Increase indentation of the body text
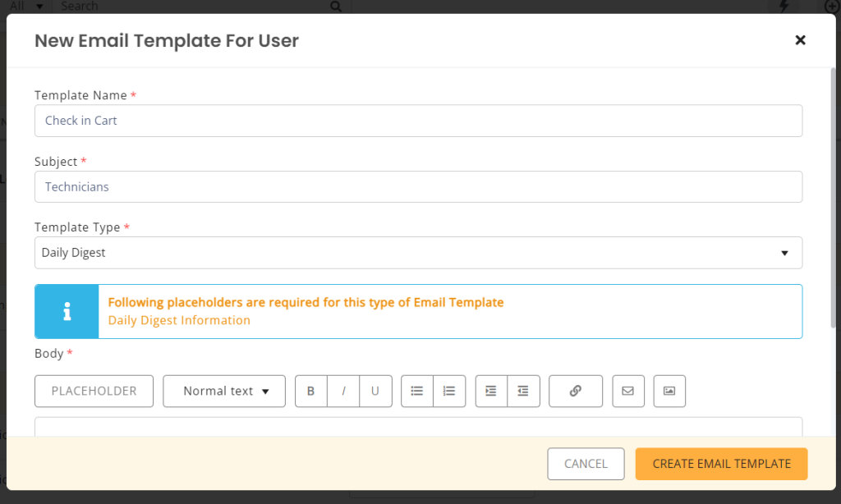The image size is (841, 504). 490,391
